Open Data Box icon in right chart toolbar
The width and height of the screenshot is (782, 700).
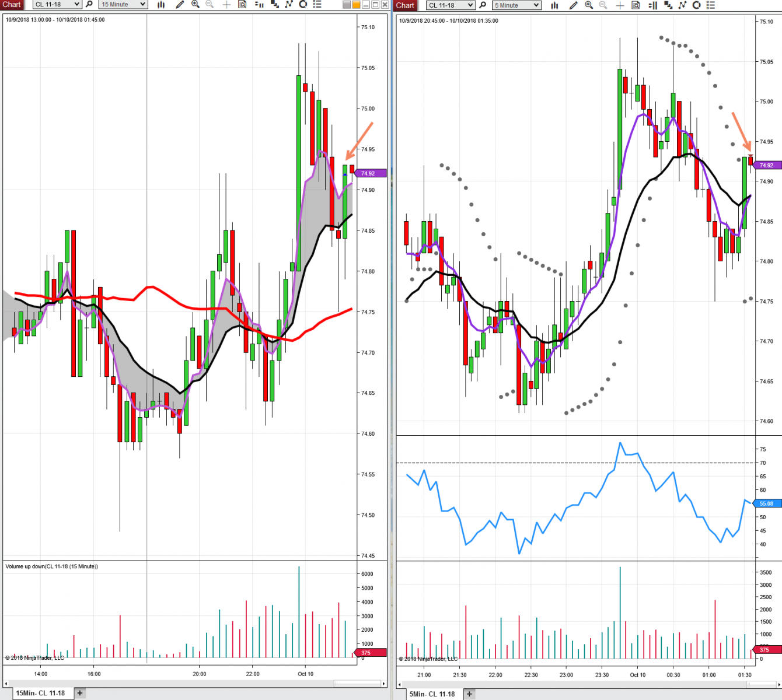(x=636, y=5)
